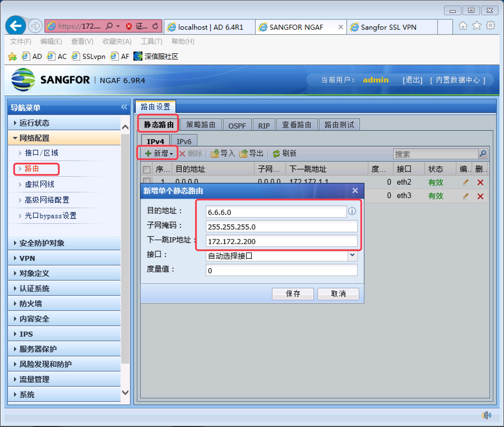Expand the 对象定义 menu section
504x427 pixels.
click(x=64, y=273)
